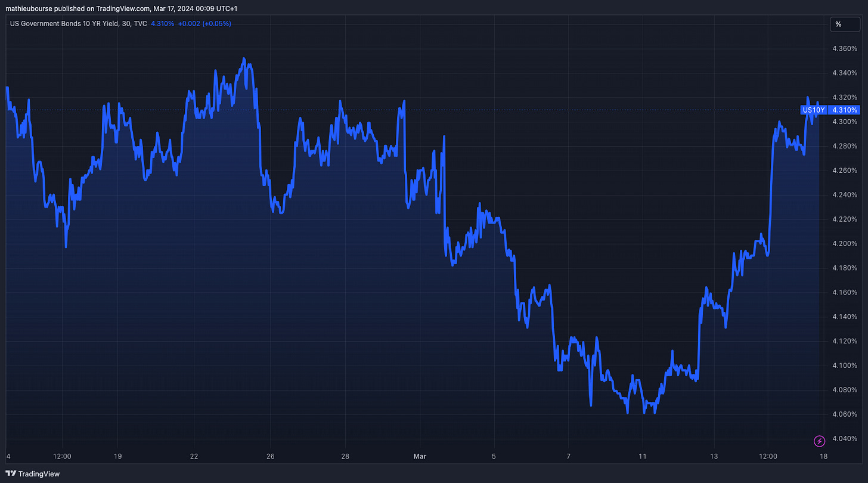
Task: Click the 4.140% price axis label
Action: coord(844,317)
